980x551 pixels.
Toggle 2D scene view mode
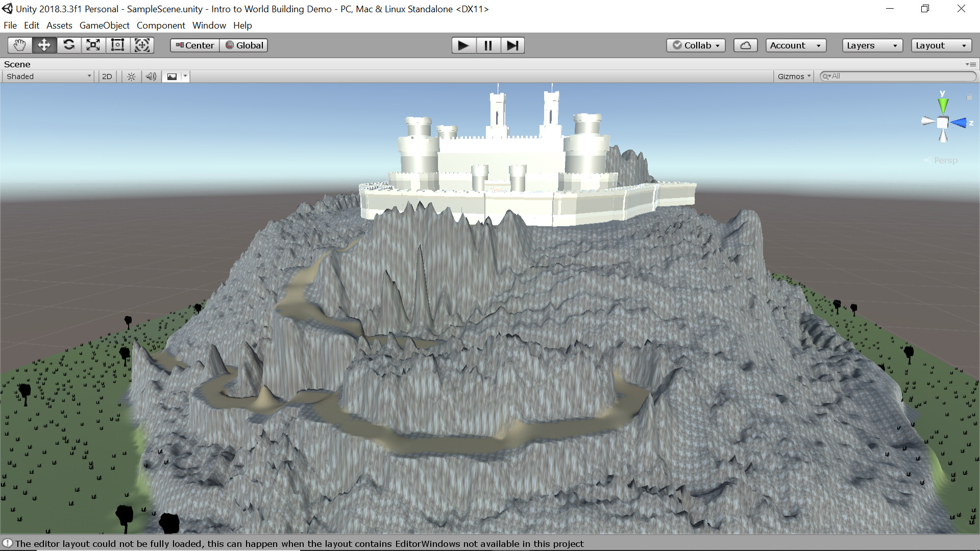click(107, 77)
